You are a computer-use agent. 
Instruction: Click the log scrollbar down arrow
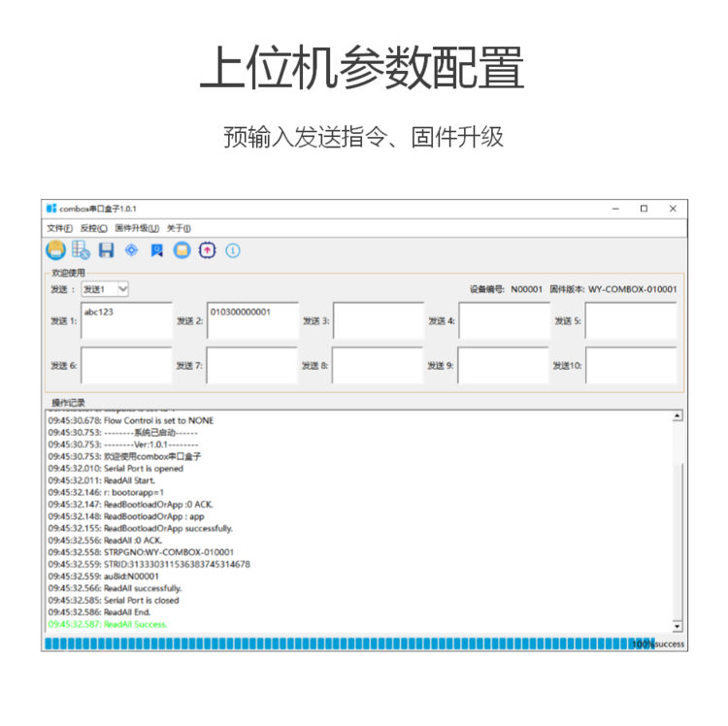coord(678,627)
